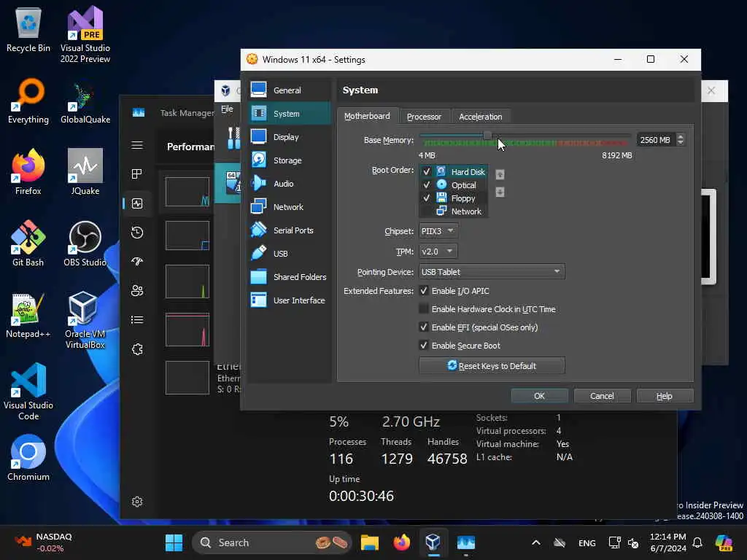This screenshot has width=747, height=560.
Task: Select GlobalQuake desktop shortcut
Action: pyautogui.click(x=85, y=104)
